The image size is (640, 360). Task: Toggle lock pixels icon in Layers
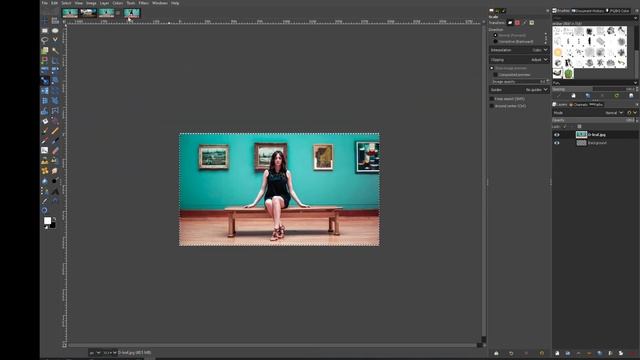(565, 127)
